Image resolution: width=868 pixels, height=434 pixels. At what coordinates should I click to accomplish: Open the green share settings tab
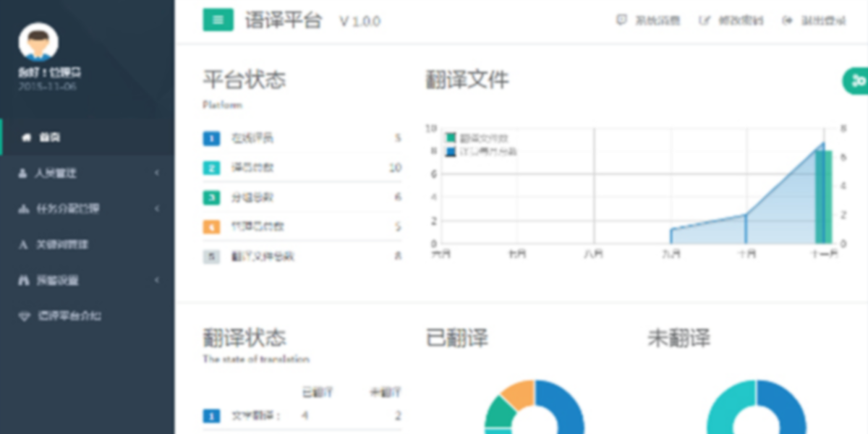point(856,80)
